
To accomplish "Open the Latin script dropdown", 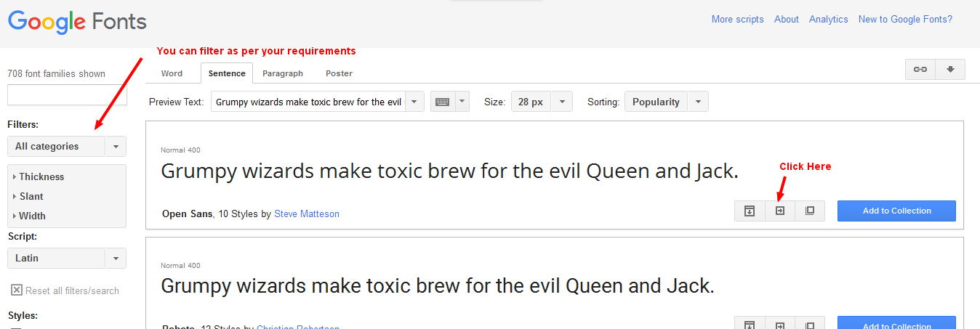I will coord(67,258).
